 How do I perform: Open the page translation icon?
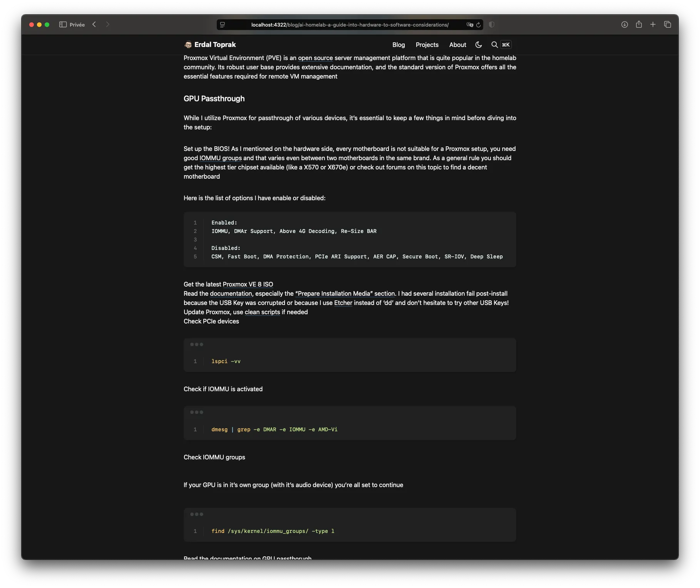coord(469,25)
